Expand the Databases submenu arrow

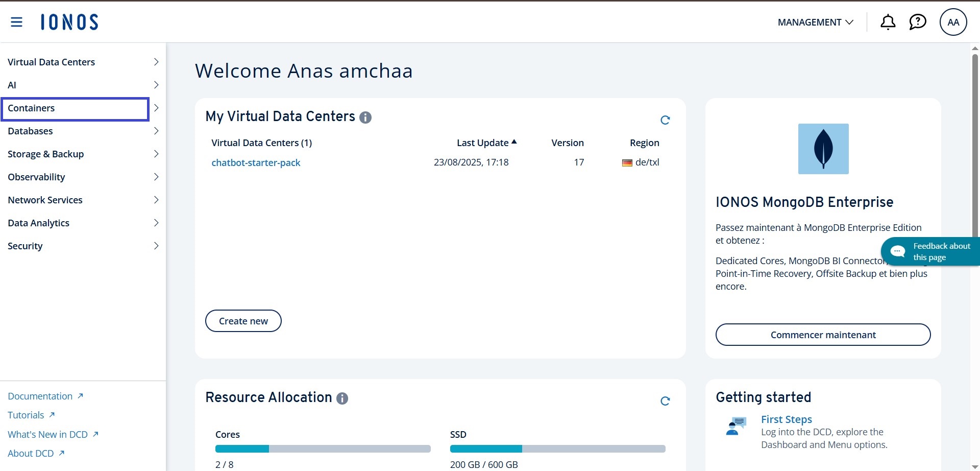click(x=156, y=131)
